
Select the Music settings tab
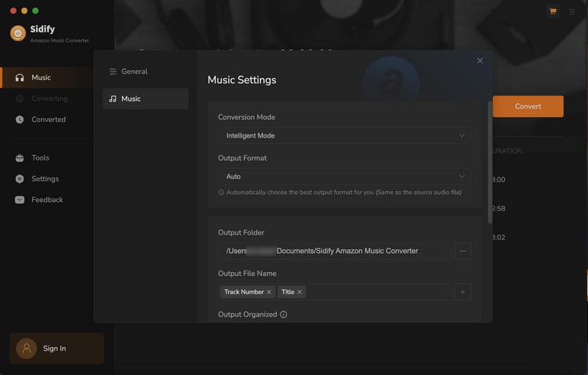146,99
